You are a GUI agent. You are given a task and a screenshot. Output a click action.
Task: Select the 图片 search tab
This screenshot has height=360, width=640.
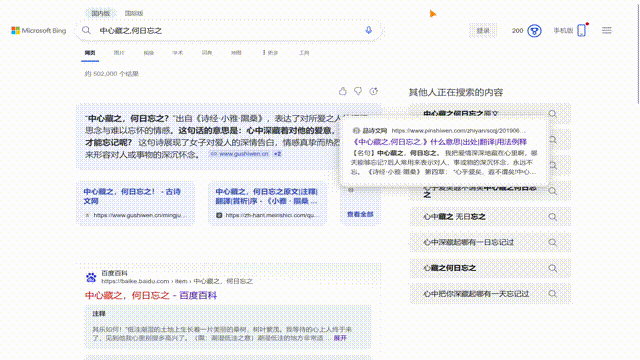pyautogui.click(x=119, y=53)
